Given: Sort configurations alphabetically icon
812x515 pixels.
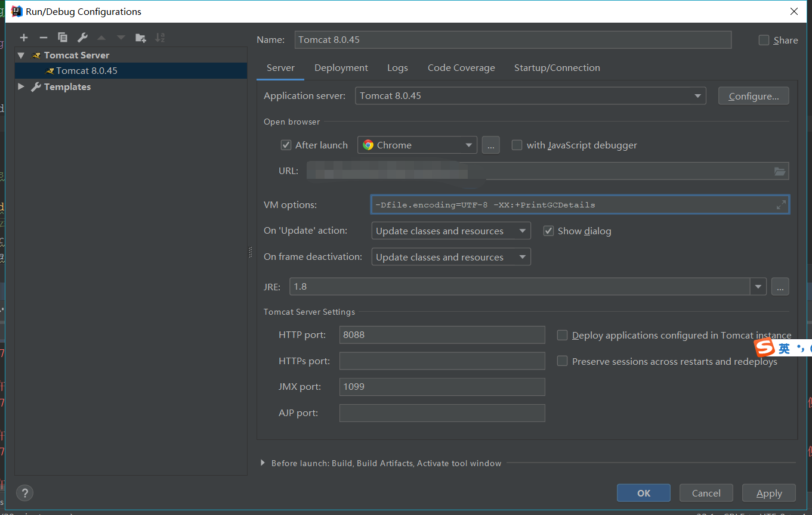Looking at the screenshot, I should coord(160,38).
